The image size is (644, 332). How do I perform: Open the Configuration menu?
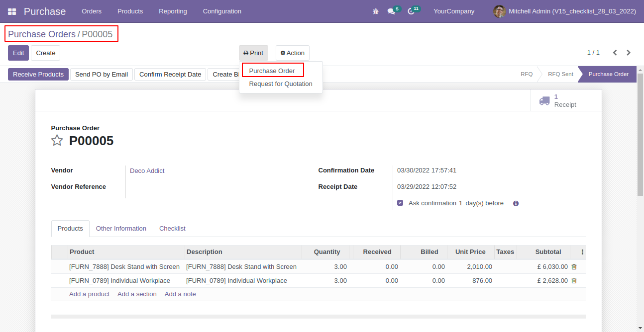222,11
